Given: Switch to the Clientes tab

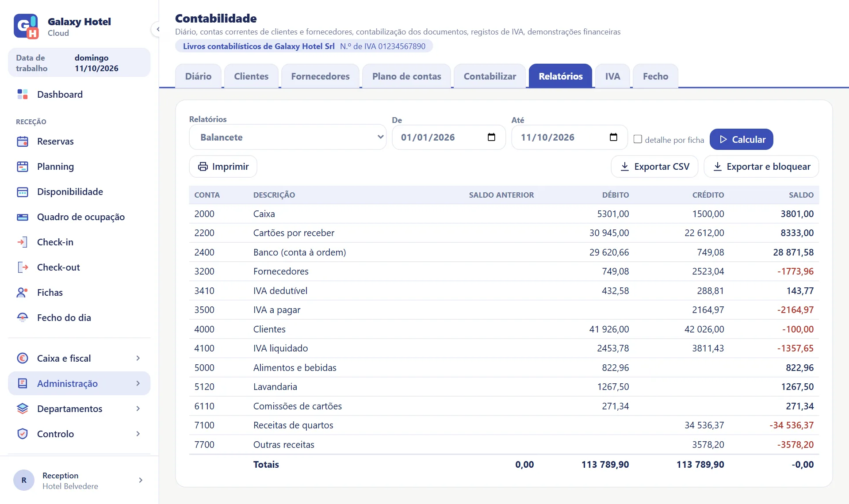Looking at the screenshot, I should tap(251, 76).
